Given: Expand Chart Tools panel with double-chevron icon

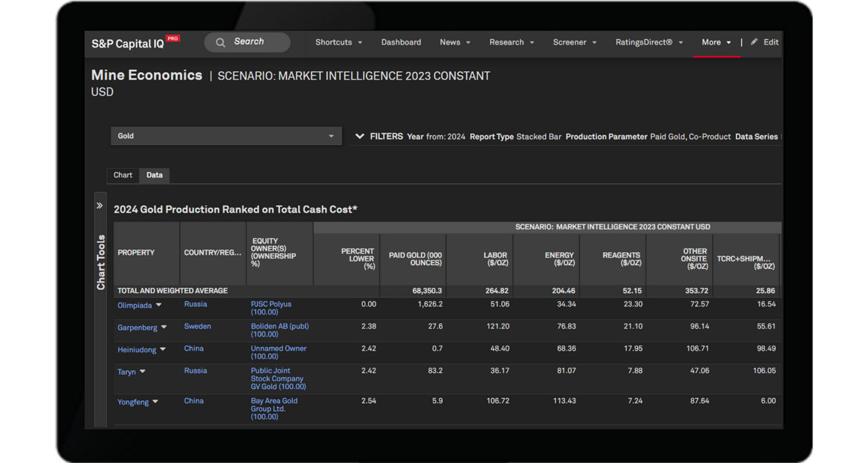Looking at the screenshot, I should tap(100, 205).
